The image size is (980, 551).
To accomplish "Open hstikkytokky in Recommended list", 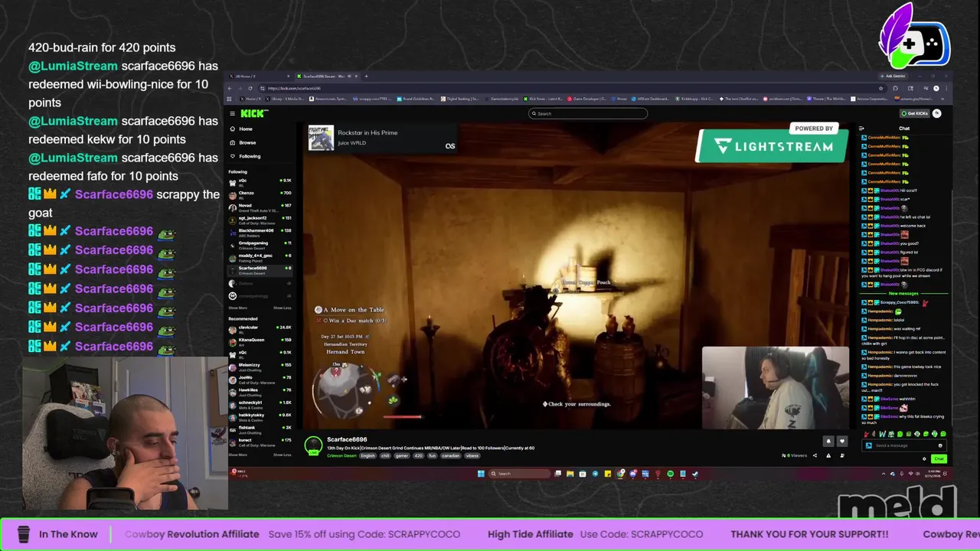I will pos(260,416).
